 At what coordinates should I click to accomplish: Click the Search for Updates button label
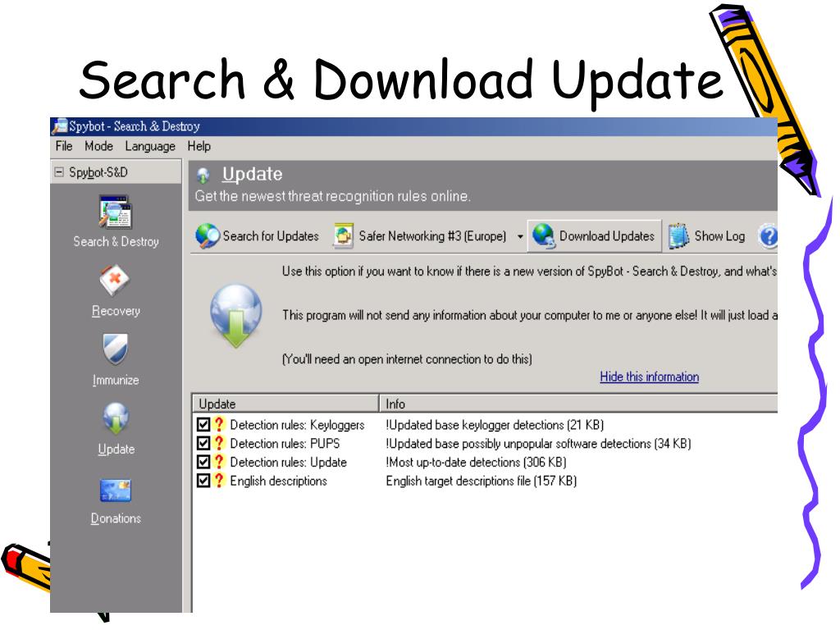point(271,236)
